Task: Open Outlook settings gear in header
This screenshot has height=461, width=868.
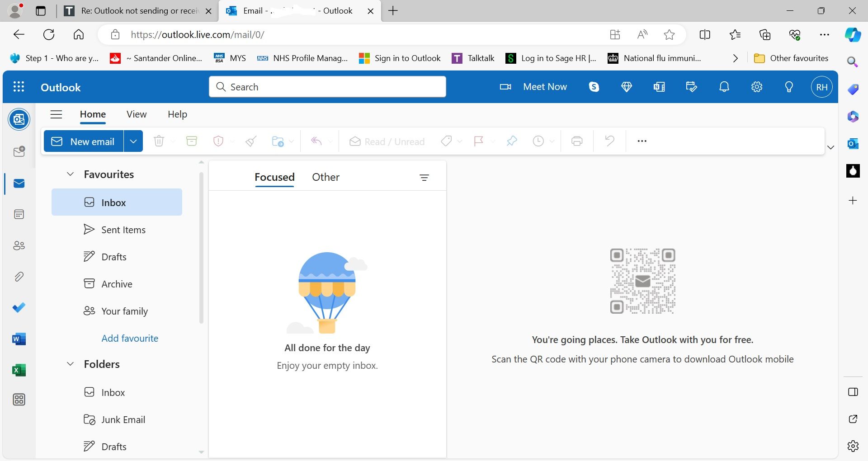Action: (x=757, y=87)
